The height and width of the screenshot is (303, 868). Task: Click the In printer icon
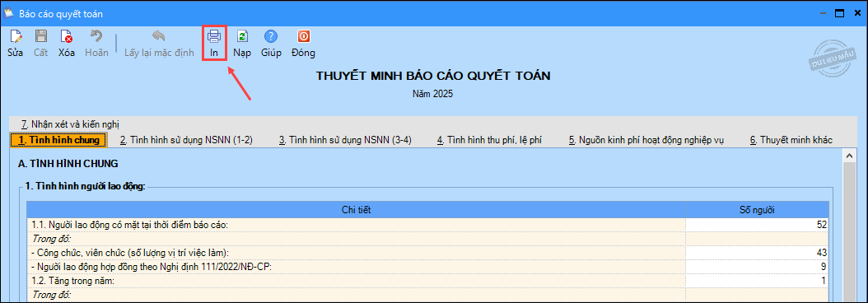[214, 38]
